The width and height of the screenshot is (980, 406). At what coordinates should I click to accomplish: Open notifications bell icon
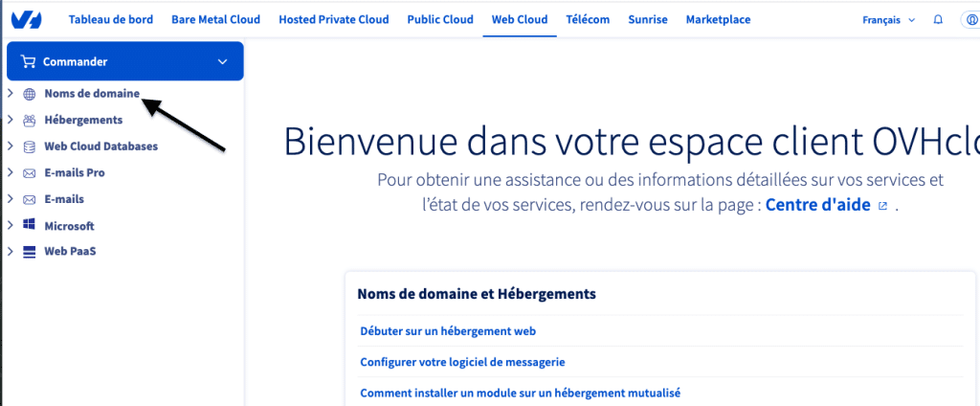(x=938, y=19)
